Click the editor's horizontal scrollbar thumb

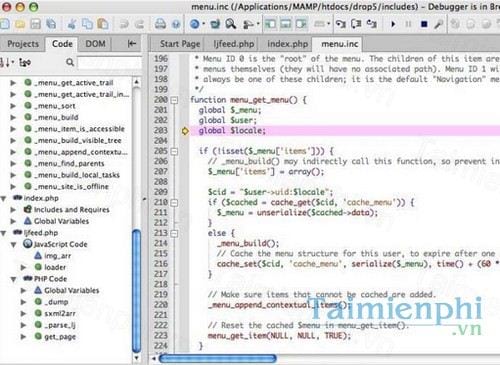point(218,359)
